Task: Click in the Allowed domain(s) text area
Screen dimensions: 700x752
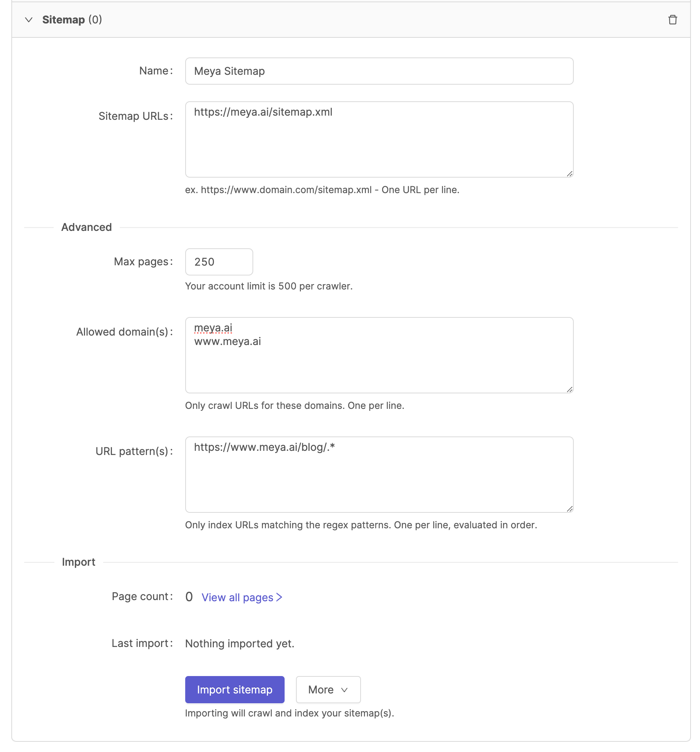Action: point(379,355)
